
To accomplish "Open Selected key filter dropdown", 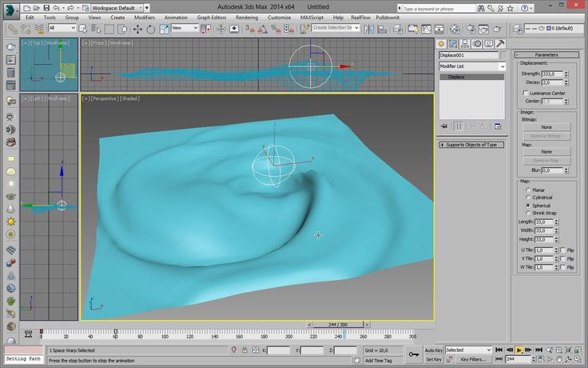I will (x=468, y=350).
